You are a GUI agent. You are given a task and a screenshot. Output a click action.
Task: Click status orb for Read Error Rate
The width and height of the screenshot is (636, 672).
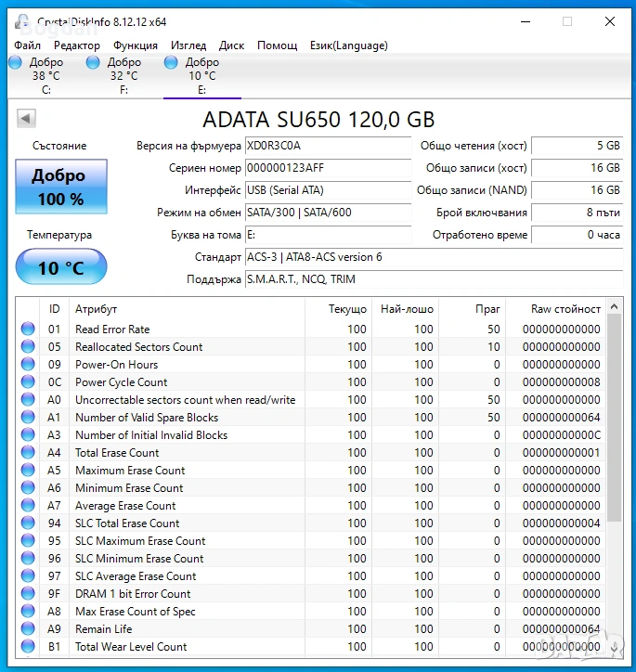[x=28, y=330]
